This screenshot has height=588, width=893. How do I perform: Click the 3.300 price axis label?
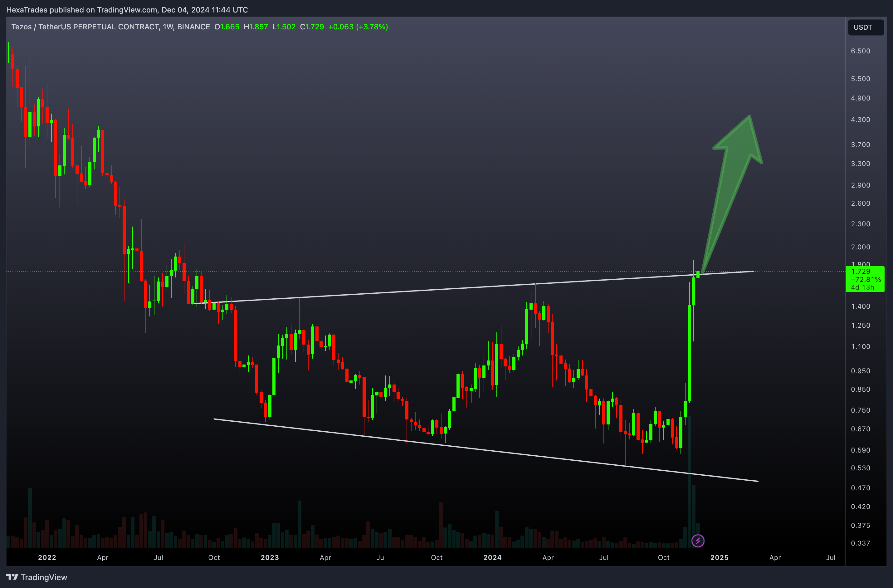coord(860,164)
